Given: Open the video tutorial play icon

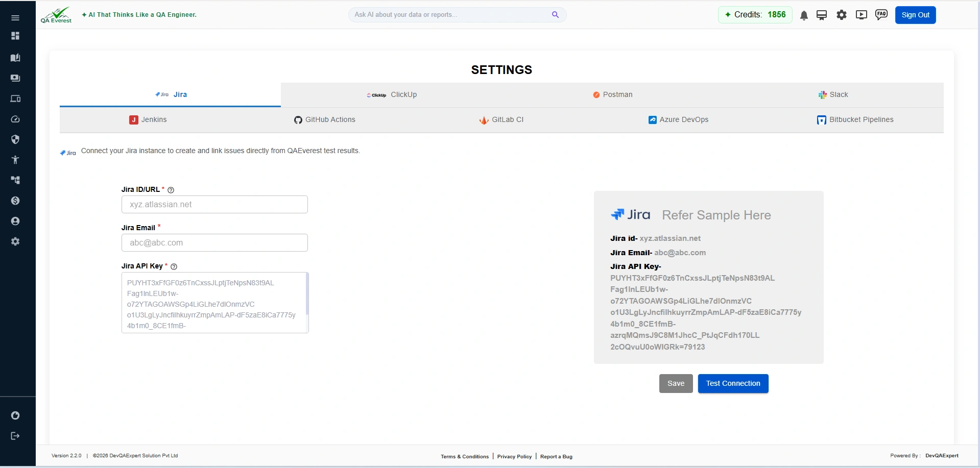Looking at the screenshot, I should [862, 15].
